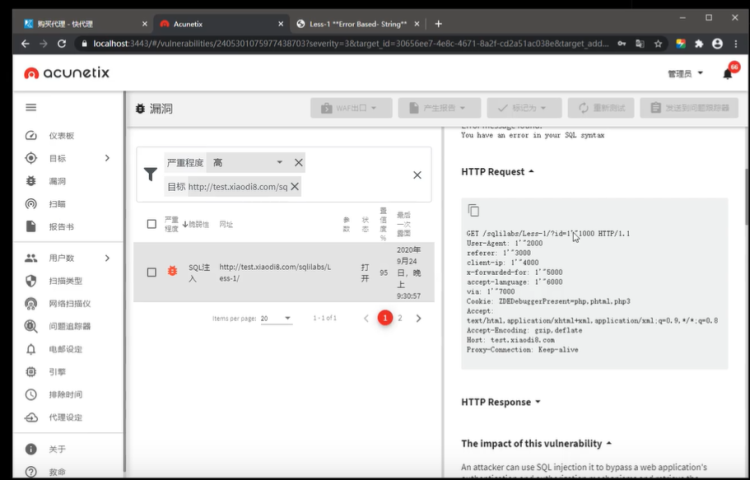Open the 报告书 reports document icon
Screen dimensions: 750x480
click(x=31, y=226)
